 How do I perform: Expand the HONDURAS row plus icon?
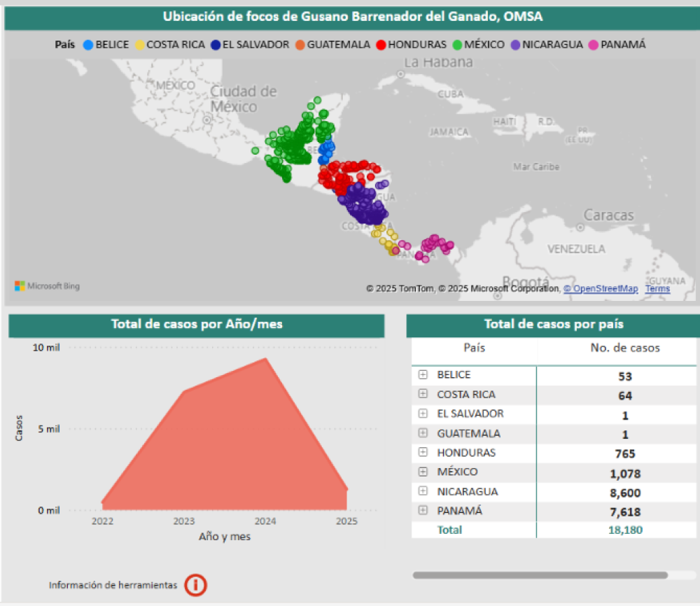click(423, 452)
